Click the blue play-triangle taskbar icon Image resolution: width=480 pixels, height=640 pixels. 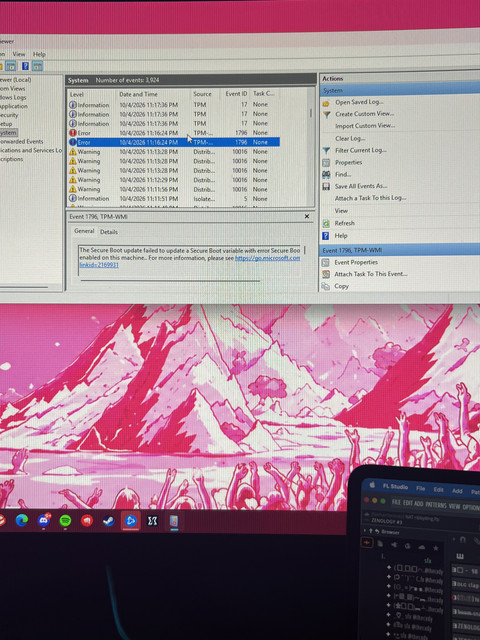click(x=131, y=521)
